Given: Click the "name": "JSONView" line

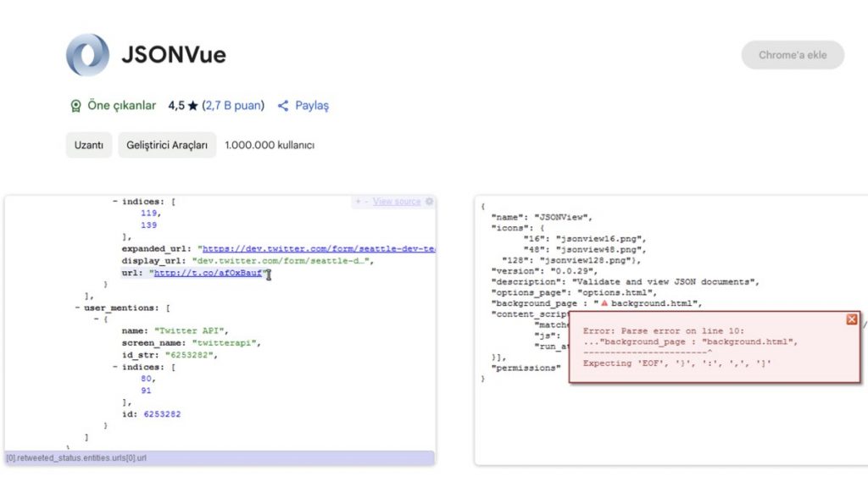Looking at the screenshot, I should 542,218.
